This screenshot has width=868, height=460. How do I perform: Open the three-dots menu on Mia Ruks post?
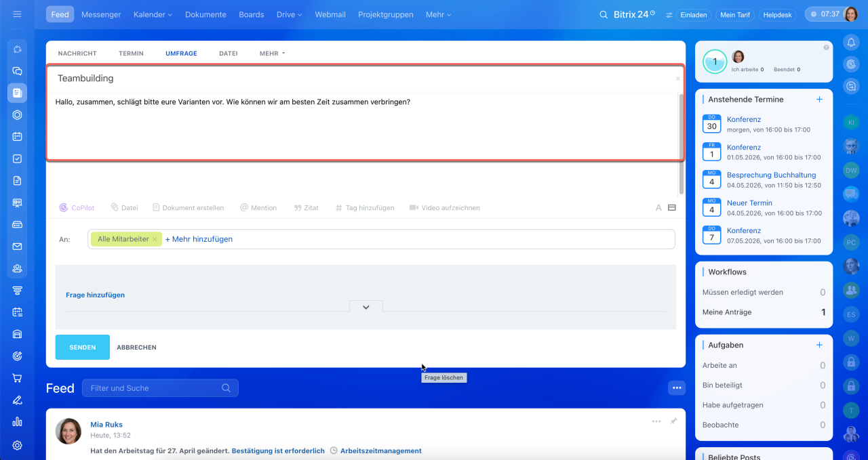pyautogui.click(x=656, y=421)
